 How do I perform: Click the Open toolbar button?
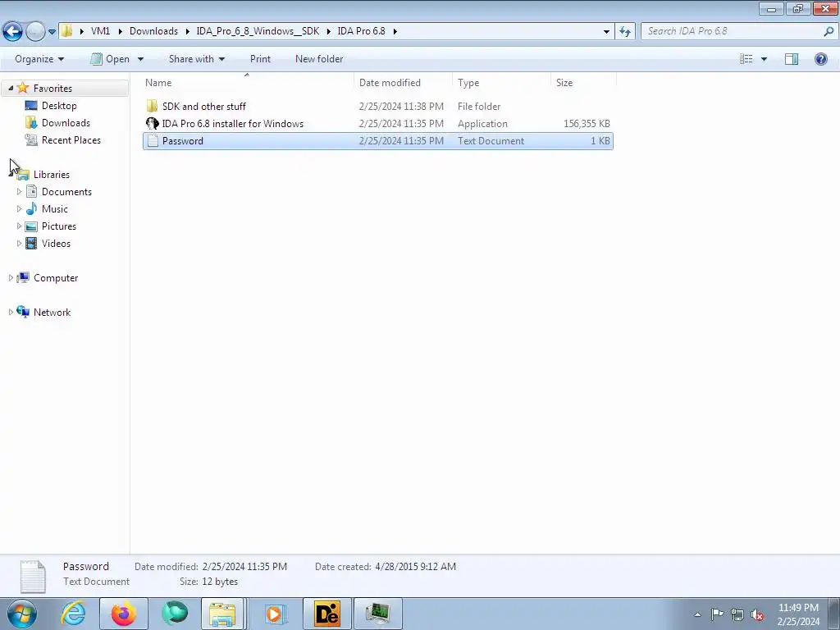pos(111,59)
